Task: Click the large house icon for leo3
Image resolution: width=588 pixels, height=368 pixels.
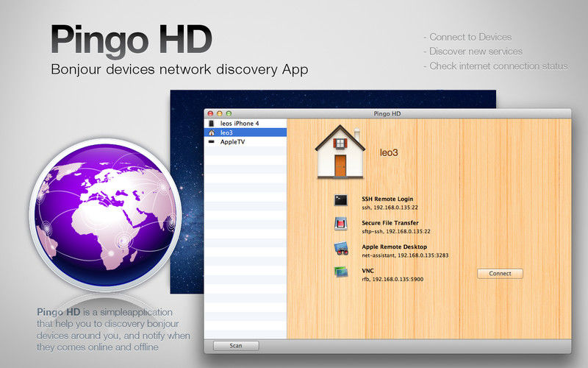Action: point(340,151)
